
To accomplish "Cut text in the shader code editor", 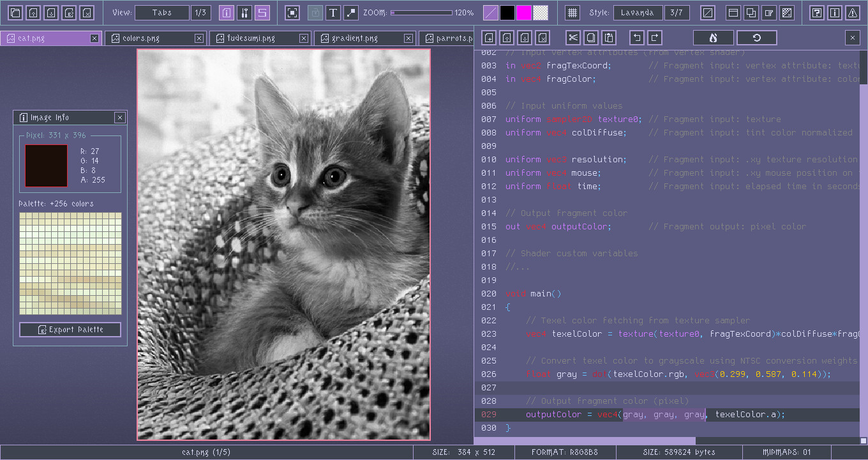I will (x=574, y=37).
